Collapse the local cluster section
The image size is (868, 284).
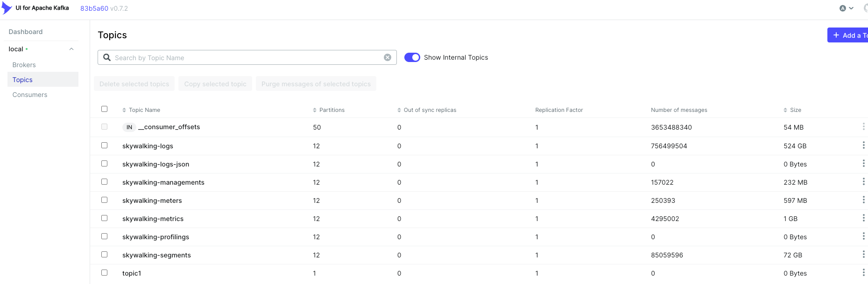(71, 49)
